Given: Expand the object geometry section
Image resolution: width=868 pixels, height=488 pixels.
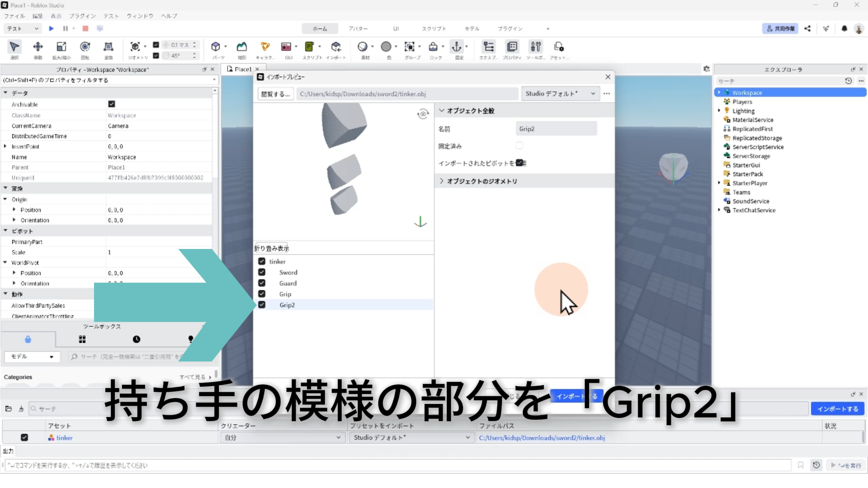Looking at the screenshot, I should [x=442, y=181].
